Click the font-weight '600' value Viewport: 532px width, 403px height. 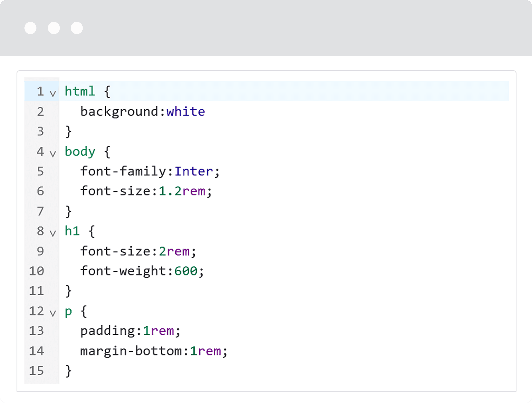pyautogui.click(x=186, y=271)
